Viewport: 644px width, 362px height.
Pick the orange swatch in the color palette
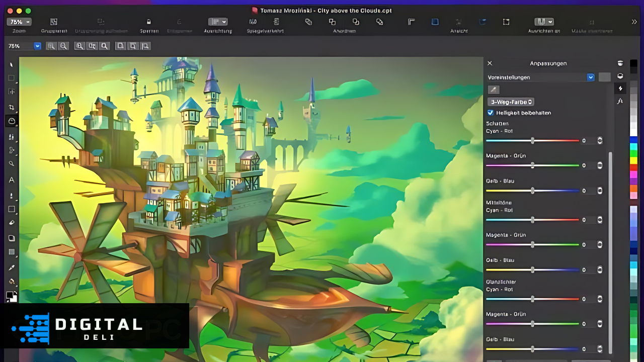click(633, 189)
